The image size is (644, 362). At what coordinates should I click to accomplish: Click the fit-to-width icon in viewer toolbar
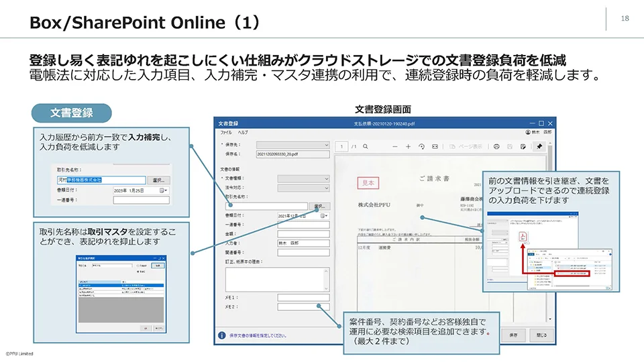[435, 147]
